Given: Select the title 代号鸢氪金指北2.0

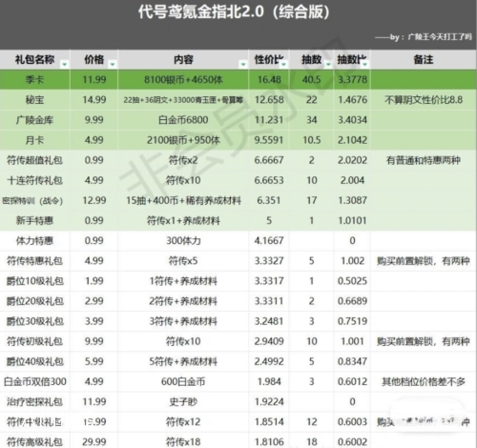Looking at the screenshot, I should [201, 12].
